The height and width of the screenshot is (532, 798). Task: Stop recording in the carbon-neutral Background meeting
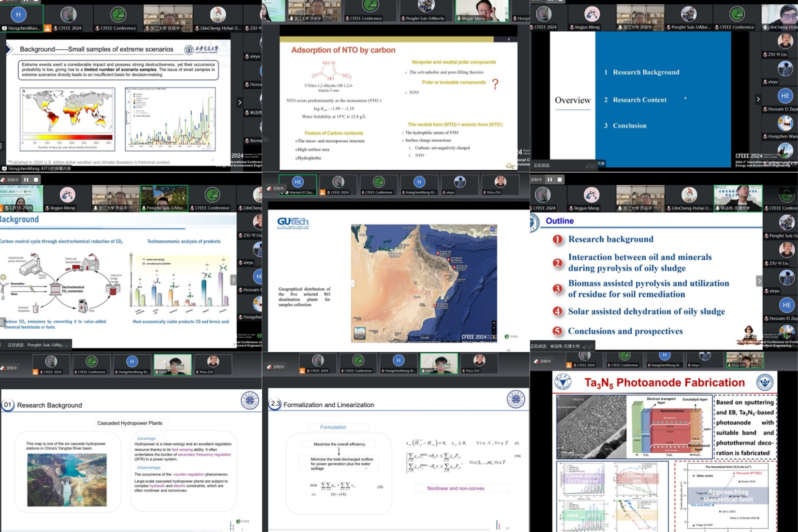[36, 180]
